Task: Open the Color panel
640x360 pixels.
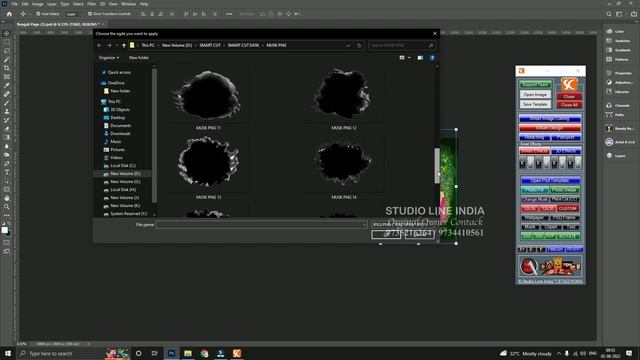Action: 617,31
